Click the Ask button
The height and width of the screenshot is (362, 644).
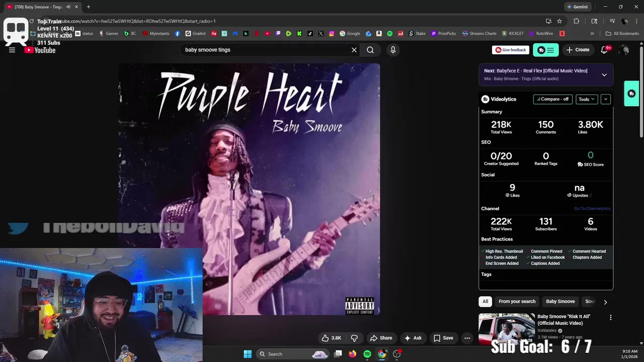point(413,338)
